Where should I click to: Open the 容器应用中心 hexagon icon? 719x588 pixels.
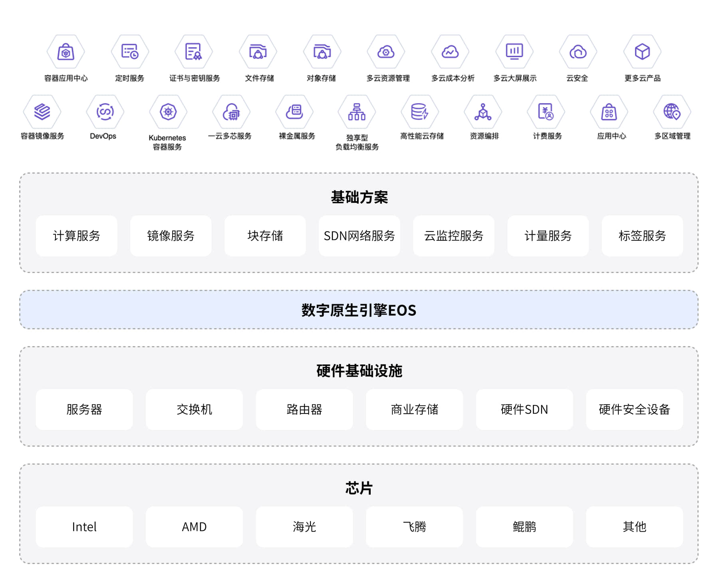tap(66, 52)
